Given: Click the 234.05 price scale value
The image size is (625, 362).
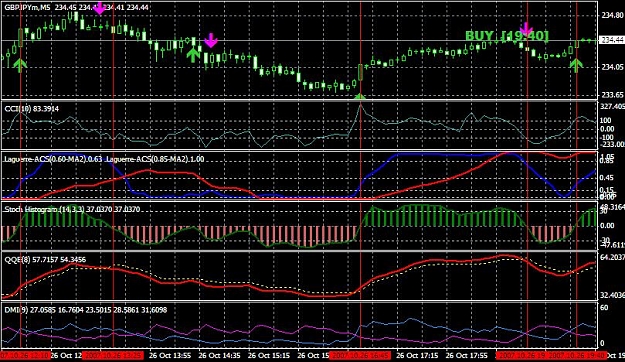Looking at the screenshot, I should tap(612, 67).
